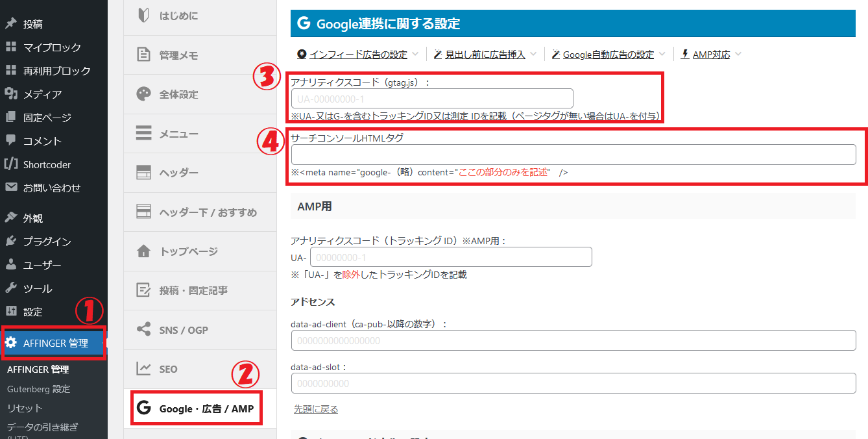Click the bracket icon beside Shortcoder
The width and height of the screenshot is (868, 439).
(x=10, y=164)
